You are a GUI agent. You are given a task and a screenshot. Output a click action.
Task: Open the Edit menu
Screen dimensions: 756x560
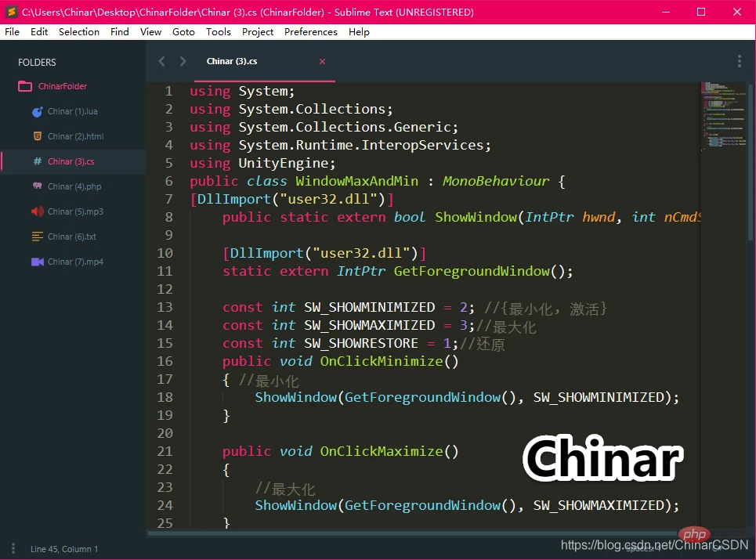point(39,32)
